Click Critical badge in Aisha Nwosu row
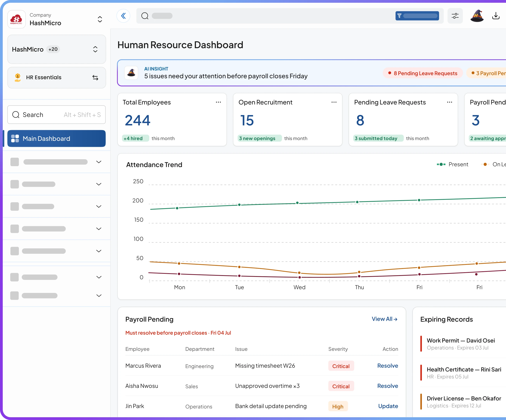The width and height of the screenshot is (506, 420). click(341, 386)
